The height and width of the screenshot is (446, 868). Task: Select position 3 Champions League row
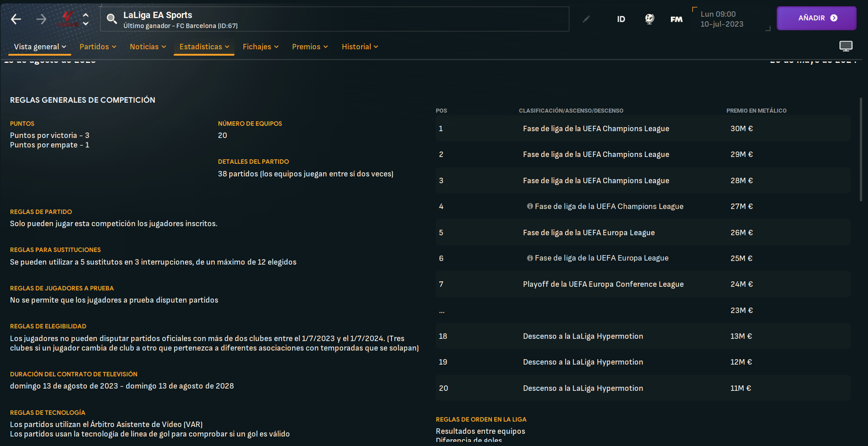tap(643, 180)
